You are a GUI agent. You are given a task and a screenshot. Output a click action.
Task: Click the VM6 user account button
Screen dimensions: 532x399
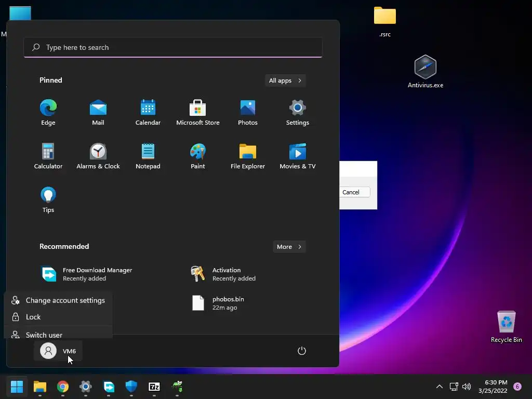(58, 351)
